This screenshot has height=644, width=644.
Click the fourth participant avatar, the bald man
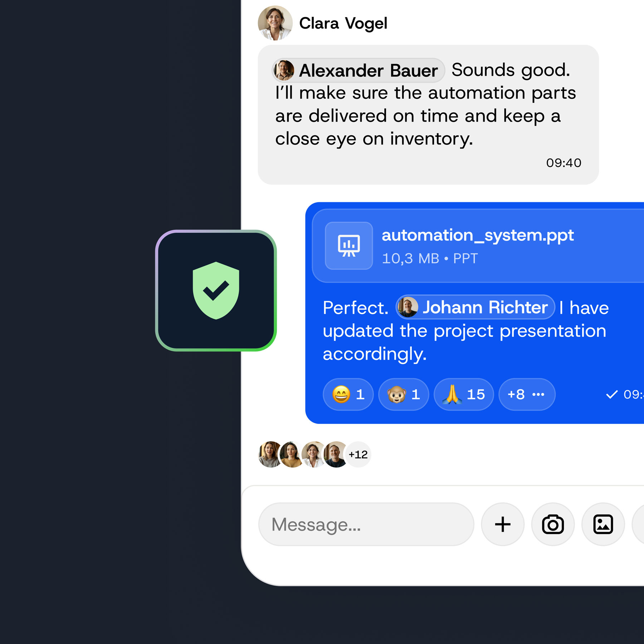click(x=336, y=454)
